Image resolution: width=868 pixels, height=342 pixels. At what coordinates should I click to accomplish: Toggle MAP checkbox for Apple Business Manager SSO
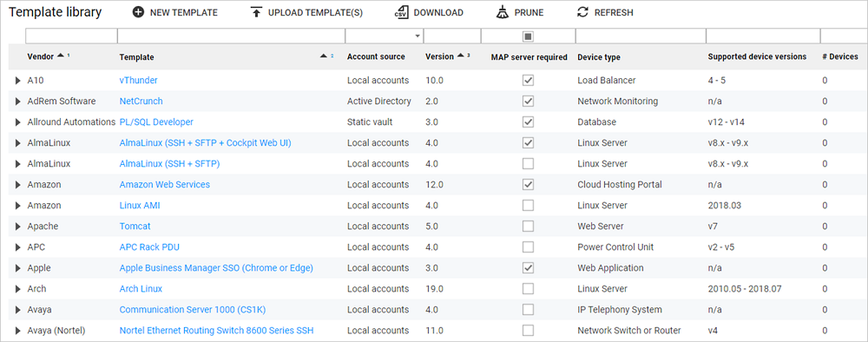[x=529, y=268]
